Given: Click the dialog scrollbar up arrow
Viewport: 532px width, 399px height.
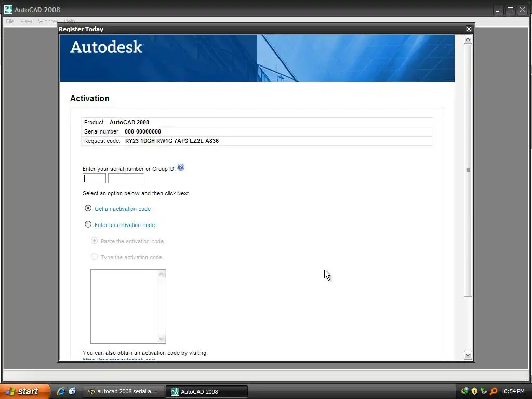Looking at the screenshot, I should (x=468, y=39).
